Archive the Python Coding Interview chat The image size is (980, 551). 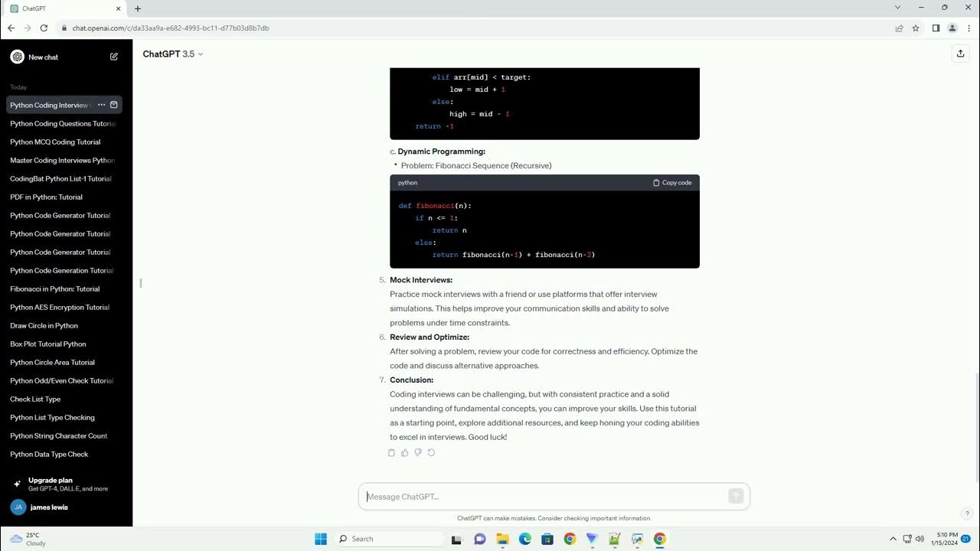114,105
